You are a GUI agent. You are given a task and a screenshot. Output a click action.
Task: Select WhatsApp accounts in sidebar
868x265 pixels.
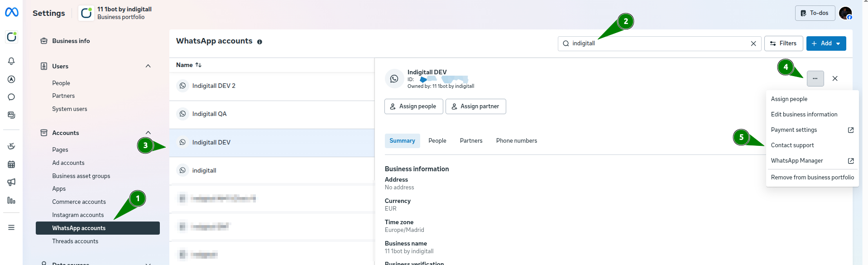click(98, 228)
